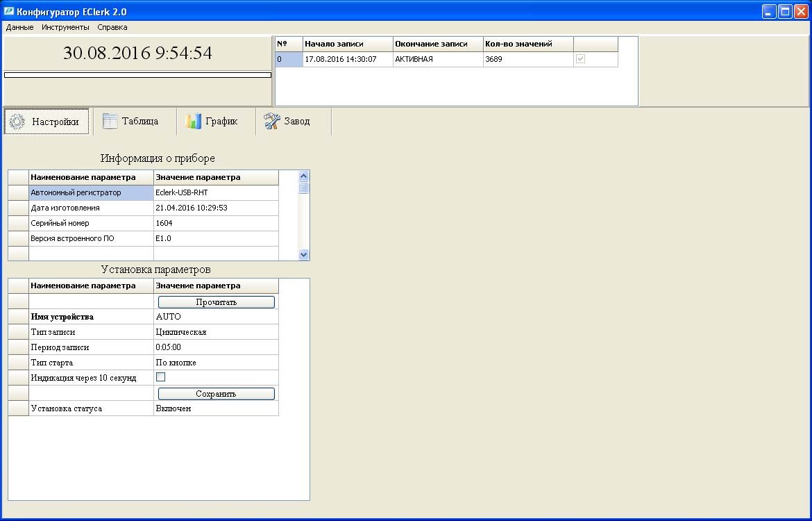This screenshot has width=812, height=521.
Task: Open the Данные menu
Action: tap(19, 27)
